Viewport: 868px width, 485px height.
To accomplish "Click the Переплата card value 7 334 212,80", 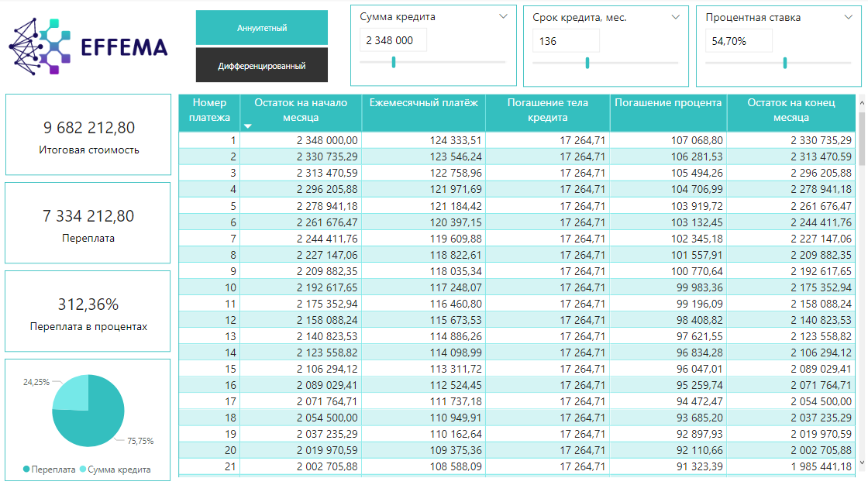I will (x=88, y=216).
